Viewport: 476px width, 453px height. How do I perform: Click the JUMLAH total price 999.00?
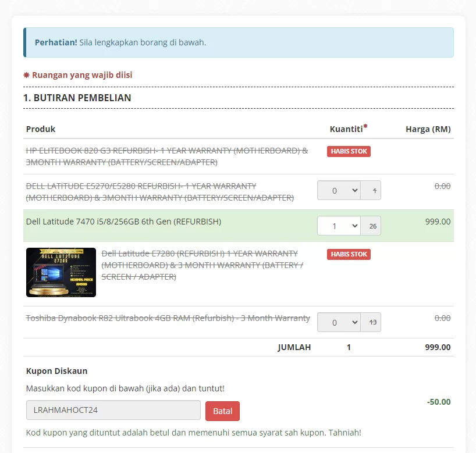[438, 347]
